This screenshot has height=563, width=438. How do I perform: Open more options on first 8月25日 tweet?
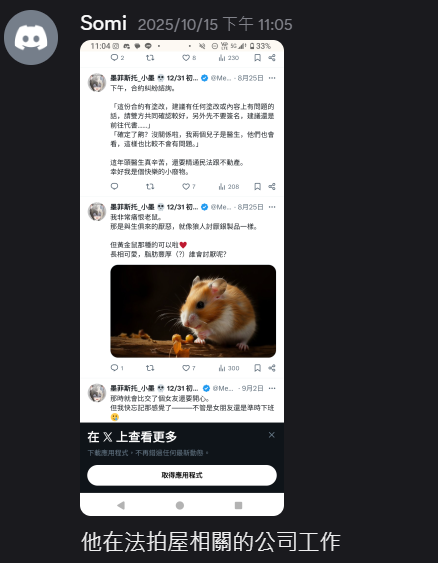pos(272,78)
